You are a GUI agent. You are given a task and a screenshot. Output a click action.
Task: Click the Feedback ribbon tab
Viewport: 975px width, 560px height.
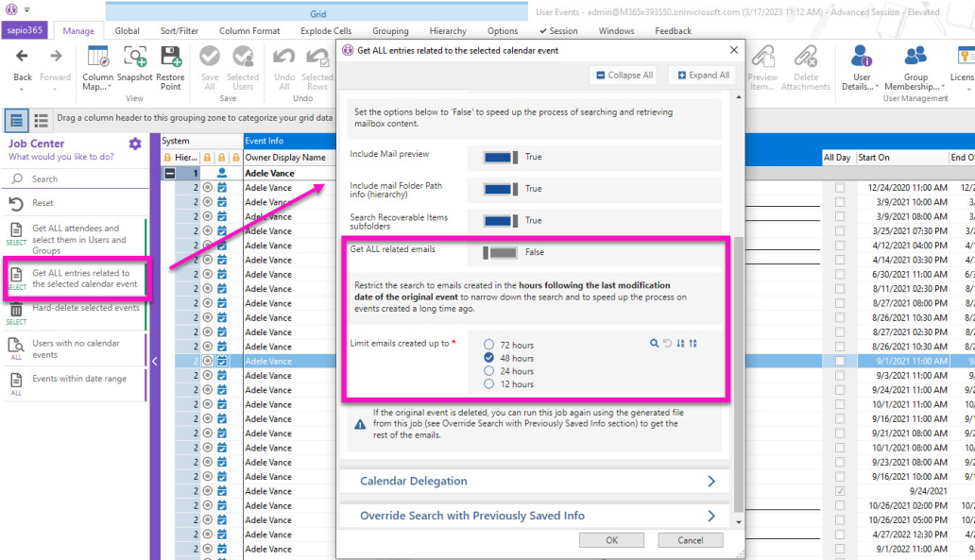pyautogui.click(x=673, y=30)
